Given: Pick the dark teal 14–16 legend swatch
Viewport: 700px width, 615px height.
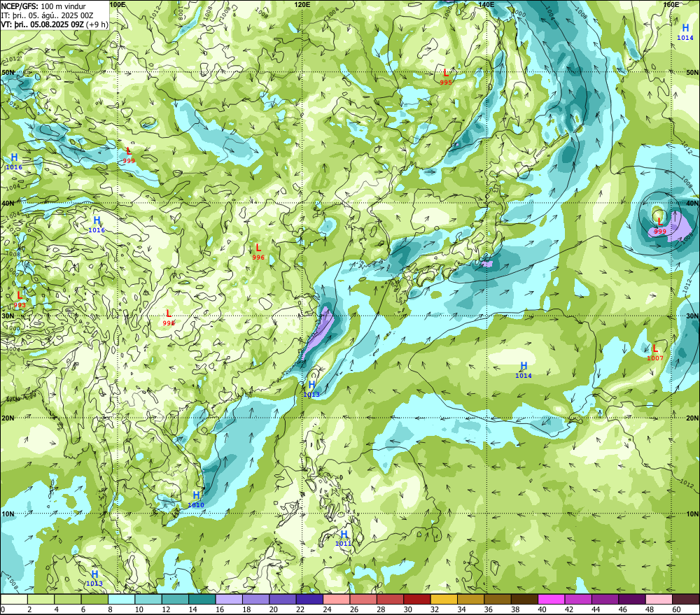Looking at the screenshot, I should 202,599.
